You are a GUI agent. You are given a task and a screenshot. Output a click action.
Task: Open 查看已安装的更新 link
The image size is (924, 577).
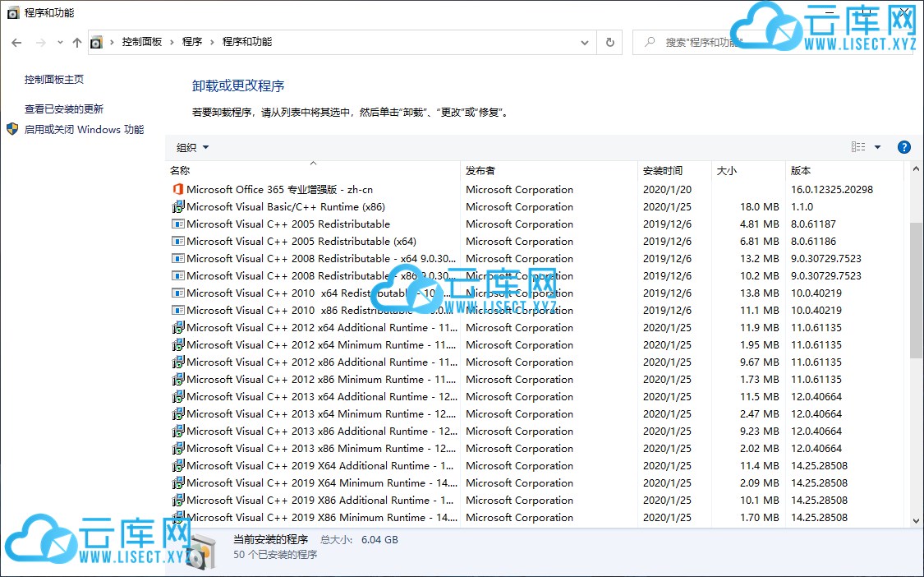[x=63, y=109]
